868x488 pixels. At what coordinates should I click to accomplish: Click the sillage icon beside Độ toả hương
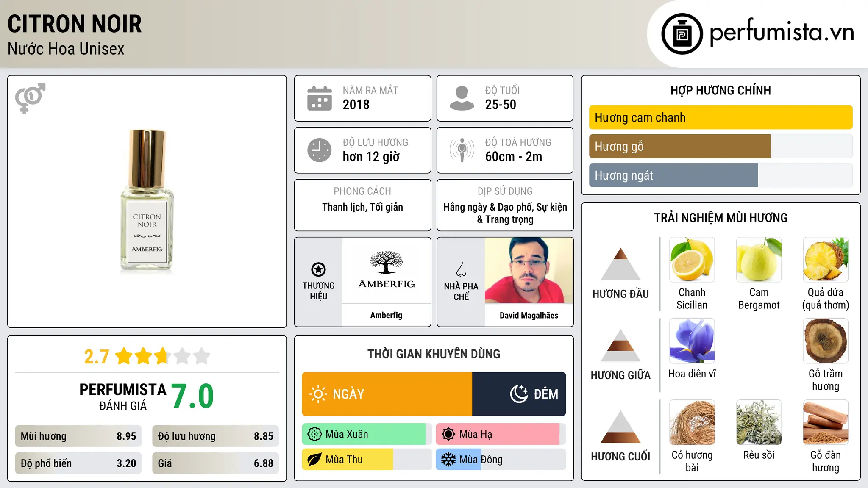tap(462, 150)
